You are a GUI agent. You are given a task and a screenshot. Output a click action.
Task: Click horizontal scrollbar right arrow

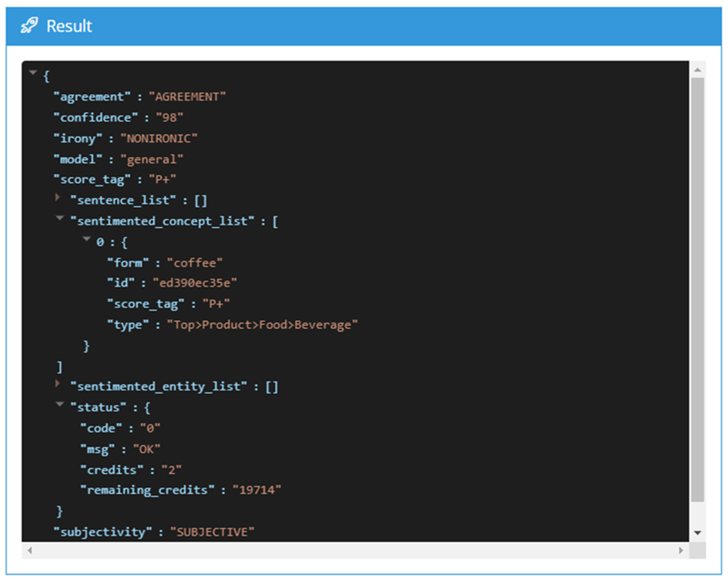(681, 551)
